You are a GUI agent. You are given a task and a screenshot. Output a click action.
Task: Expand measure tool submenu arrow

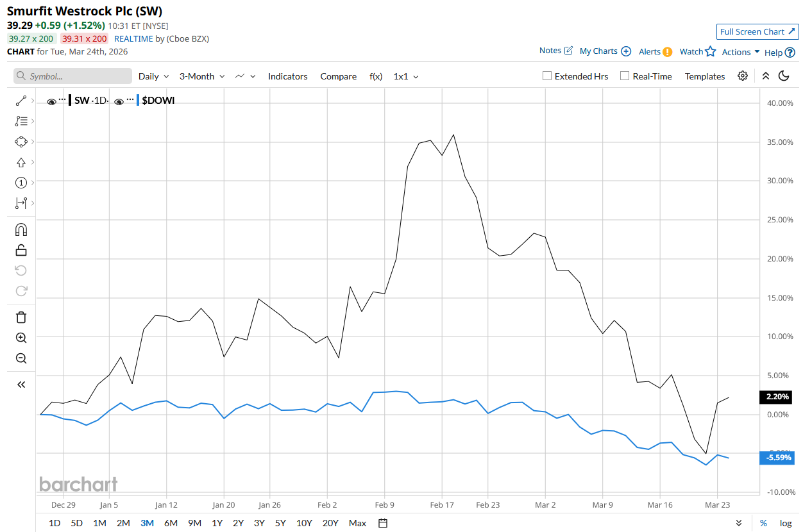pos(32,203)
